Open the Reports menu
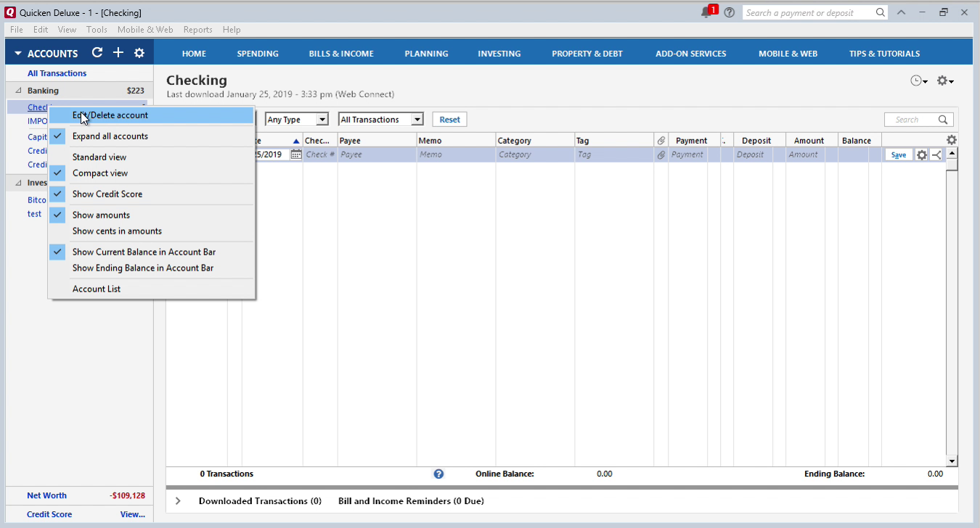This screenshot has width=980, height=528. (197, 30)
